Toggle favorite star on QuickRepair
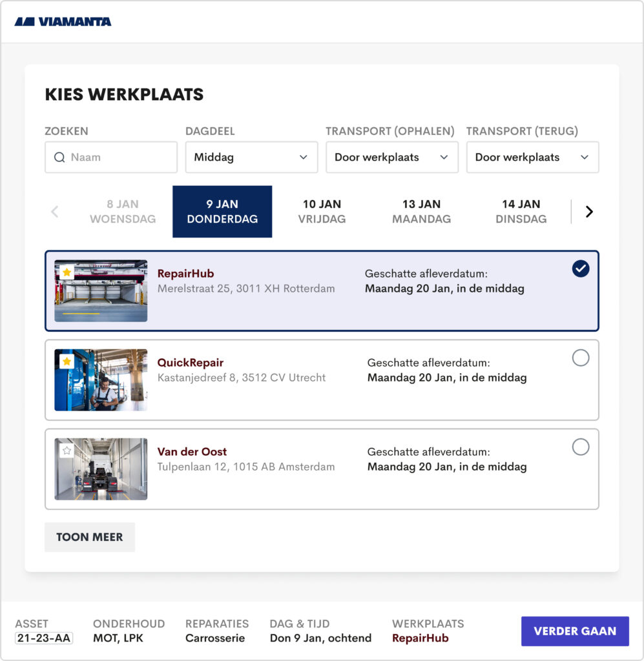 67,361
